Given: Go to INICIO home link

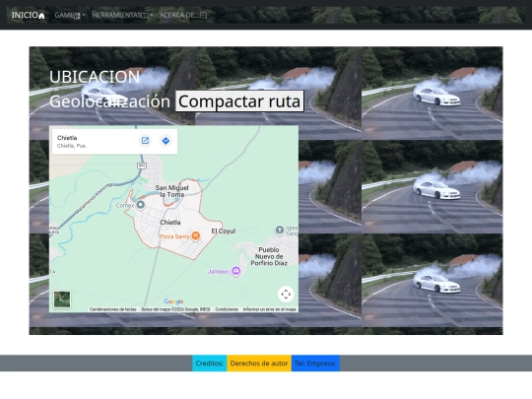Looking at the screenshot, I should click(29, 15).
